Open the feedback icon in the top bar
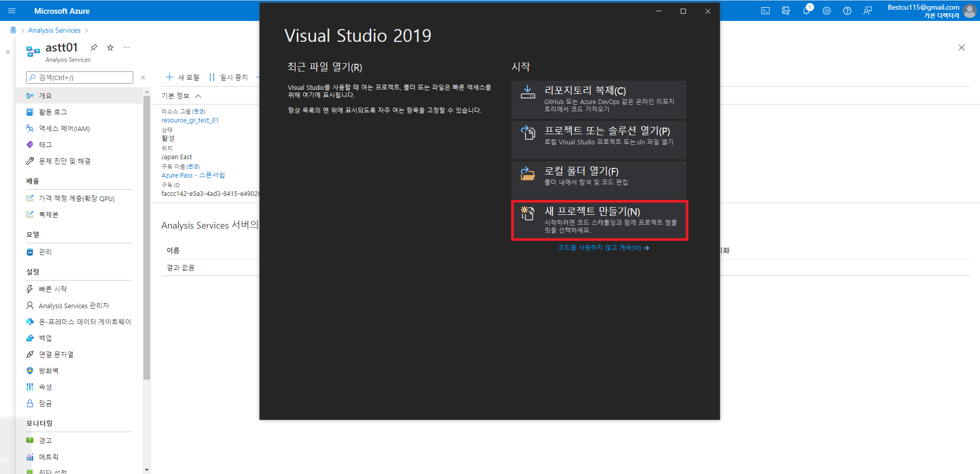 coord(868,11)
